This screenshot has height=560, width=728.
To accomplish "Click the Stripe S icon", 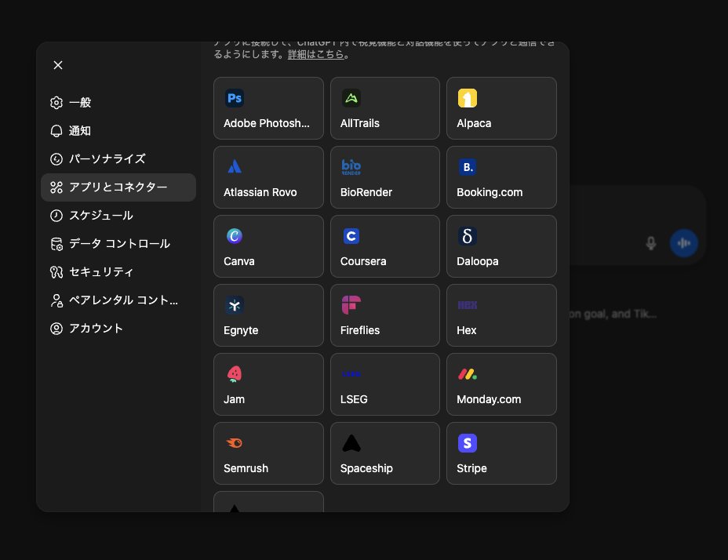I will click(467, 443).
